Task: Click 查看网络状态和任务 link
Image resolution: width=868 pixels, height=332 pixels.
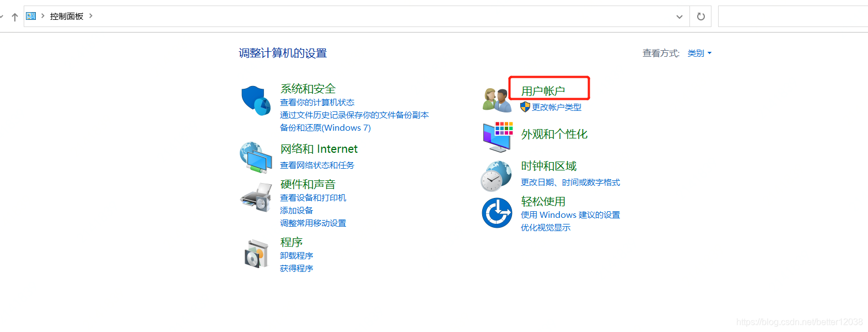Action: pos(317,165)
